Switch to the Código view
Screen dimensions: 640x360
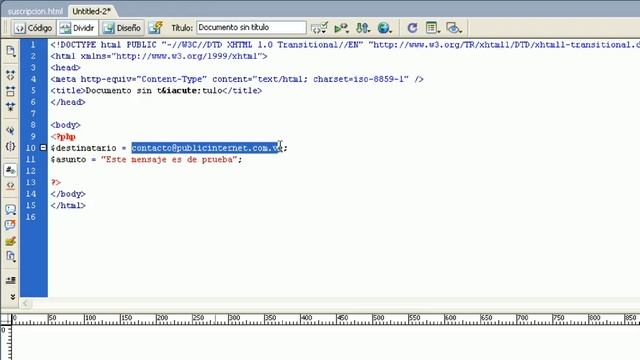(x=34, y=28)
